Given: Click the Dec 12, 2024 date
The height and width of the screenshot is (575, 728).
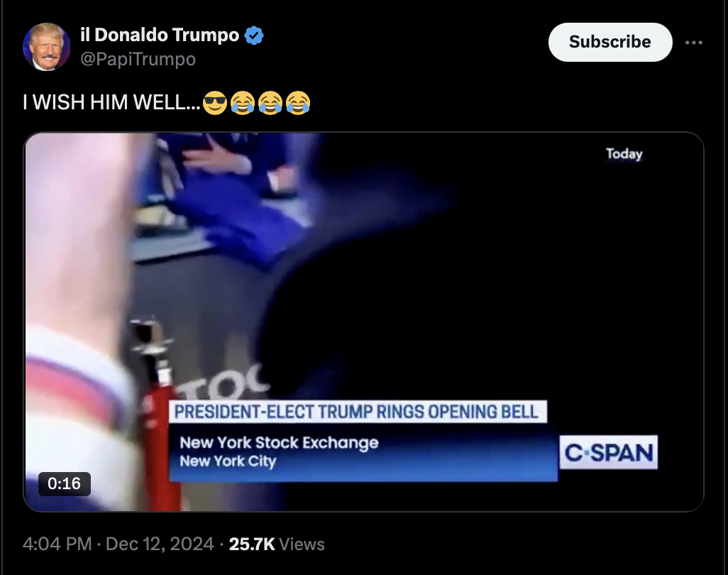Looking at the screenshot, I should click(160, 544).
